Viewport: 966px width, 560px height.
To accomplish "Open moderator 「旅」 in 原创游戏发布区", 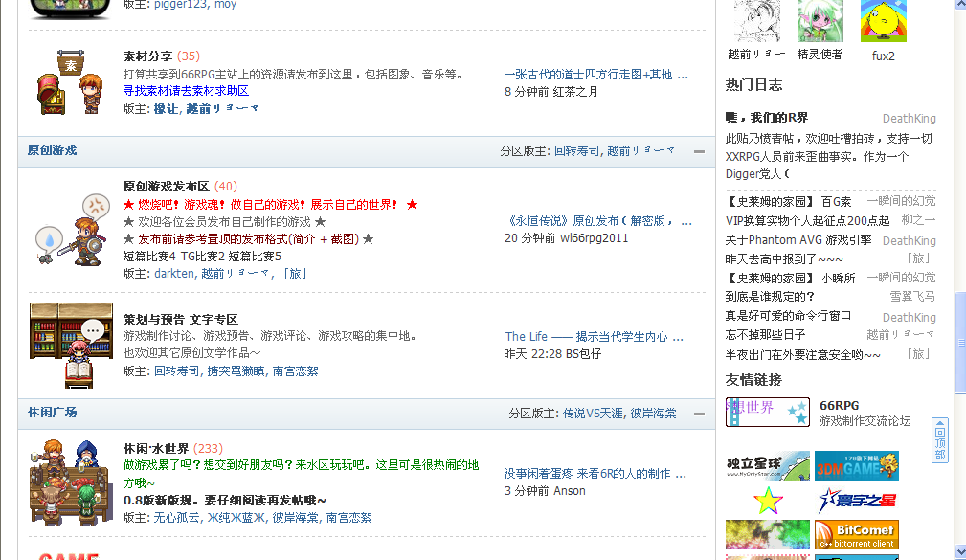I will 295,273.
